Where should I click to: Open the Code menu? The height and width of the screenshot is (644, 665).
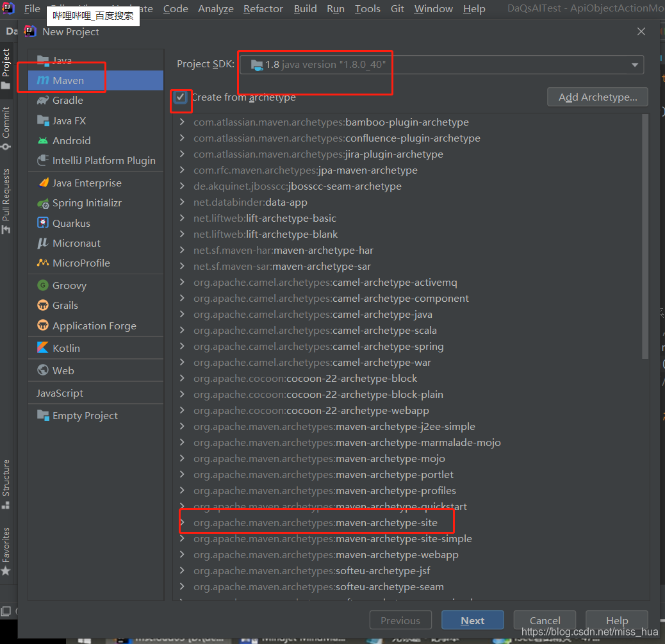[176, 8]
